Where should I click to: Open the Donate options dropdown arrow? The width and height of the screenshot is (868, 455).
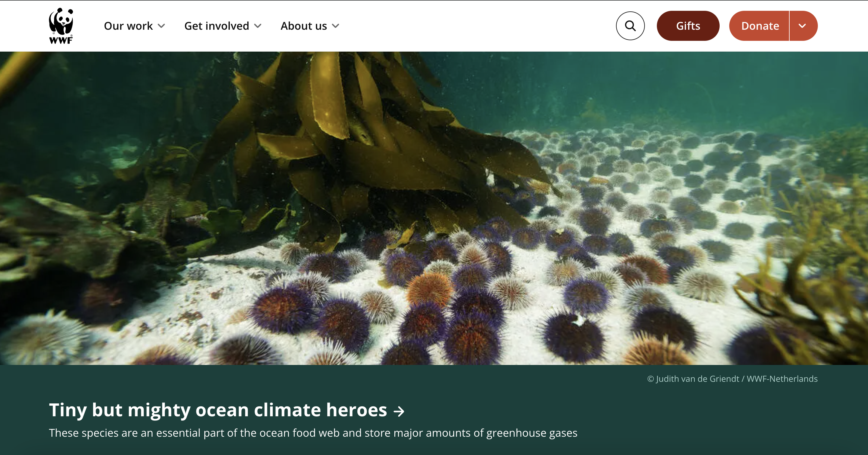803,26
